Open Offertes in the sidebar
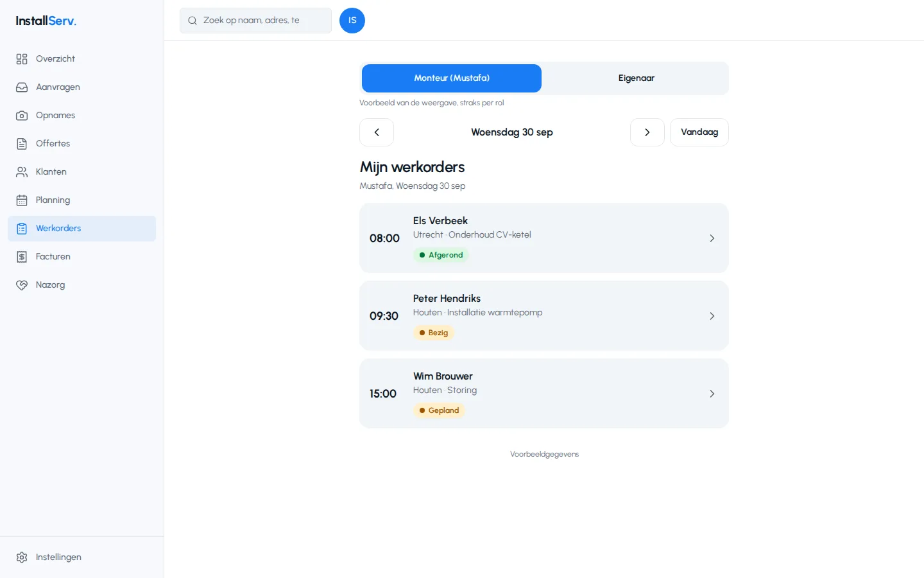Screen dimensions: 924x578 click(82, 144)
